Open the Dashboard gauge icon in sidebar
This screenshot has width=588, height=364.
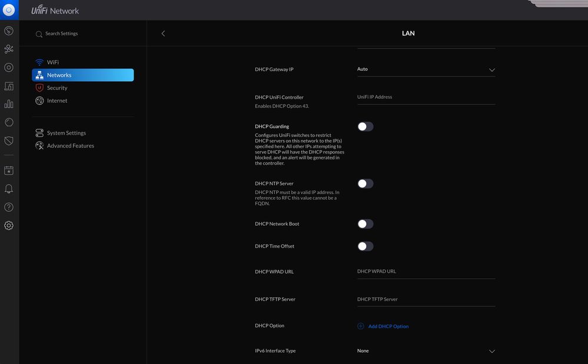coord(9,31)
